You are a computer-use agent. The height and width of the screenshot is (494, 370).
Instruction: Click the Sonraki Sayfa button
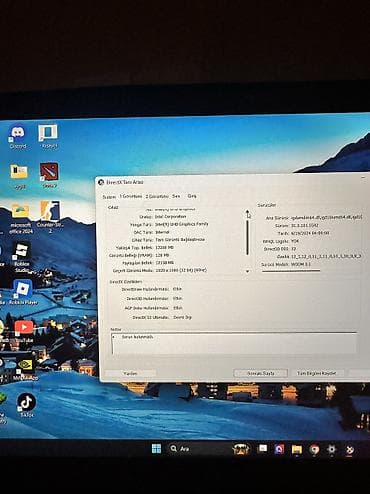pos(261,373)
